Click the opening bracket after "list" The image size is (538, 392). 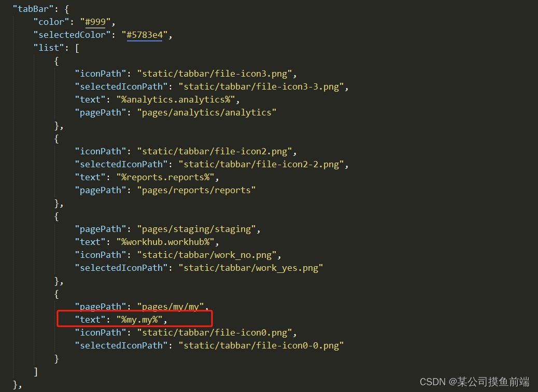click(x=77, y=48)
